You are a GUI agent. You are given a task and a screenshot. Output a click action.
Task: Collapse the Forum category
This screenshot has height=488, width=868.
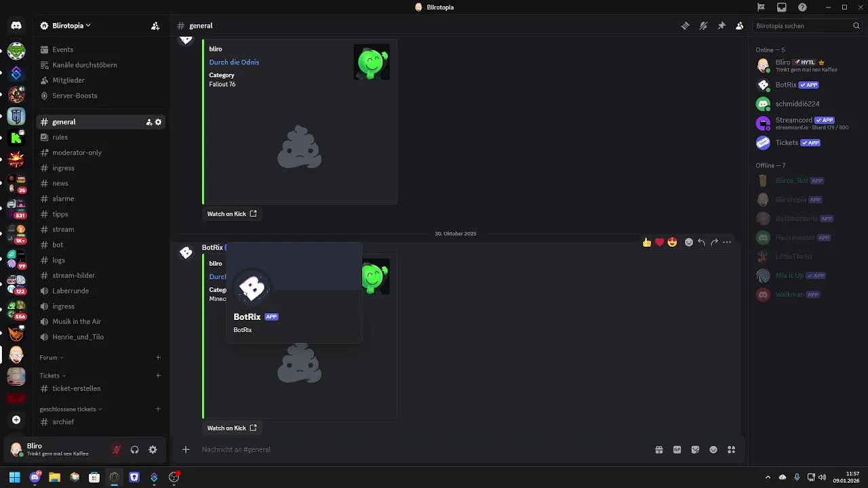click(52, 357)
